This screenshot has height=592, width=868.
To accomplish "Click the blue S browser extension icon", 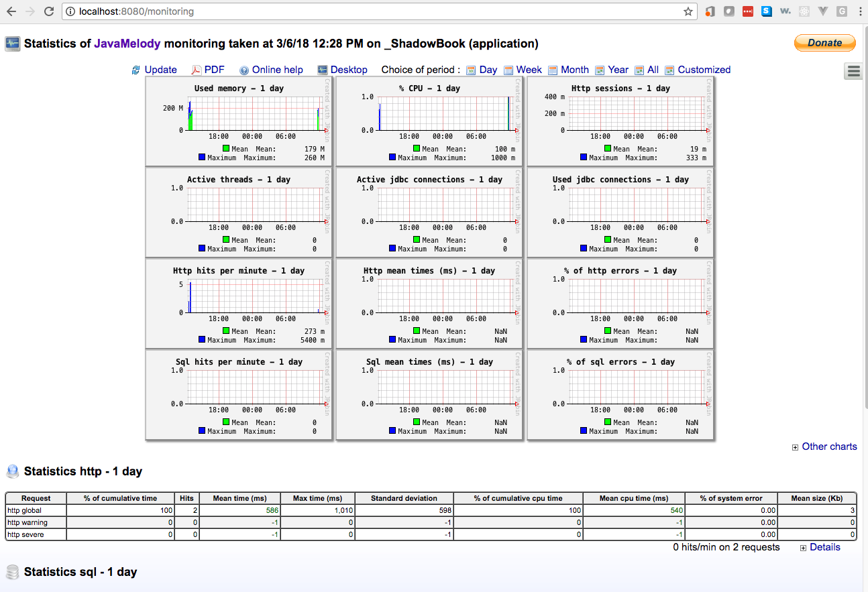I will [766, 11].
